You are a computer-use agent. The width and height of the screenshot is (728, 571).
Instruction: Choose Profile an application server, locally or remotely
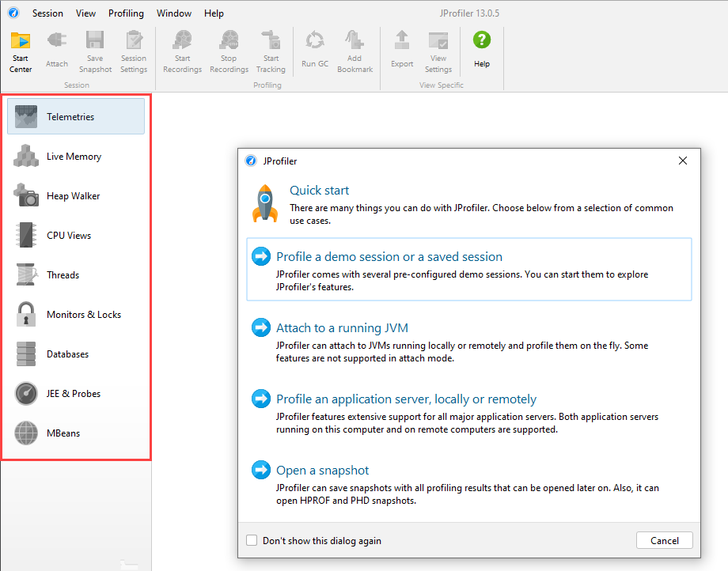(x=406, y=399)
